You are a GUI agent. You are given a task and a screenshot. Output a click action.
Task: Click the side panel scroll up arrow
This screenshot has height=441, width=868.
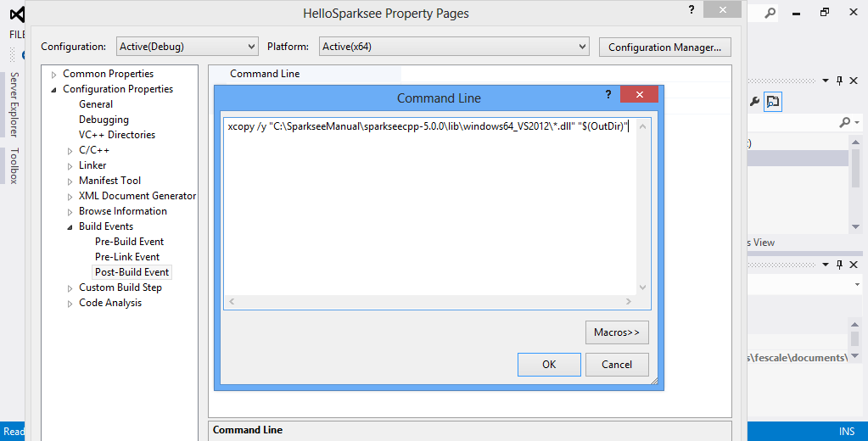coord(855,141)
